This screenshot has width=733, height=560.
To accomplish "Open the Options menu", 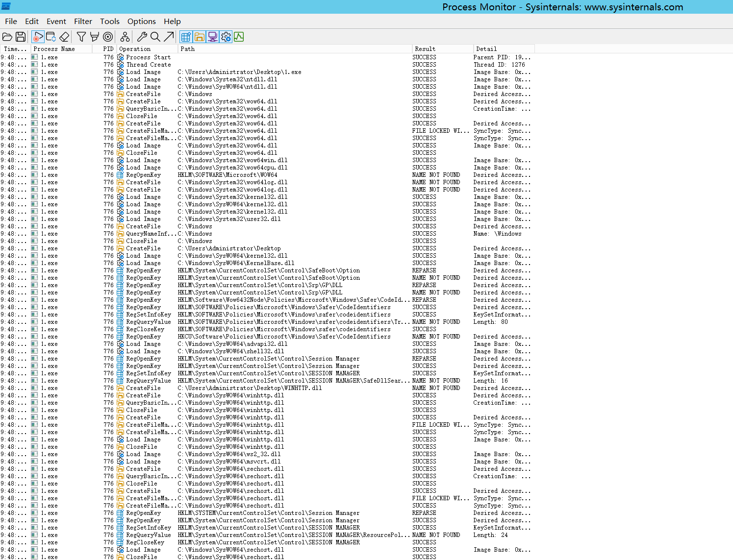I will tap(141, 21).
